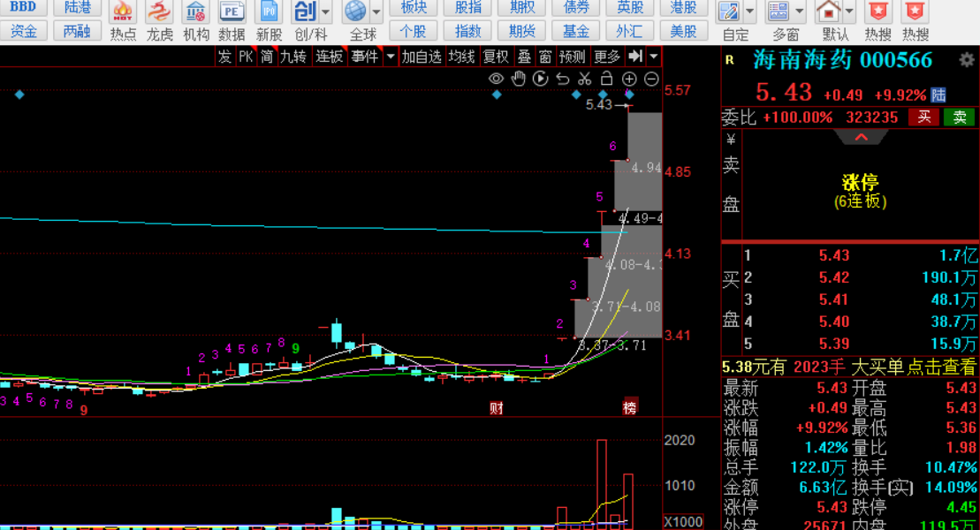Expand the 事件 dropdown arrow
The width and height of the screenshot is (980, 530).
(391, 57)
